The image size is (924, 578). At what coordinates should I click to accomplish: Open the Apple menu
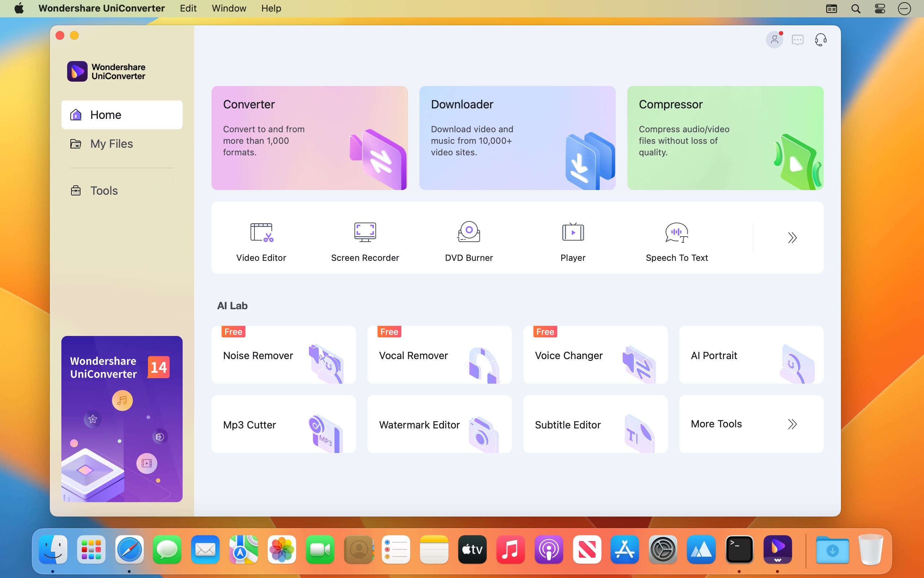coord(19,8)
